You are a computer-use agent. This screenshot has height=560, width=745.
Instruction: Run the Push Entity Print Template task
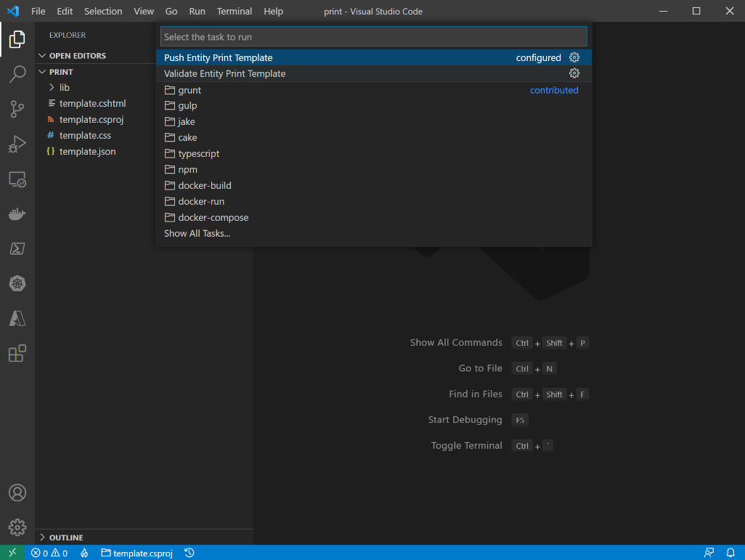[374, 57]
